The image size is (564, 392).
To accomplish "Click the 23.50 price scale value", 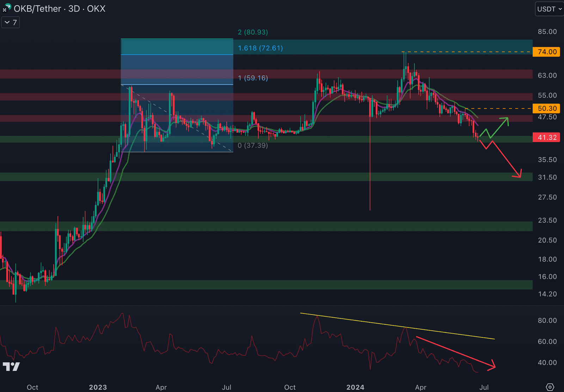I will pos(547,220).
